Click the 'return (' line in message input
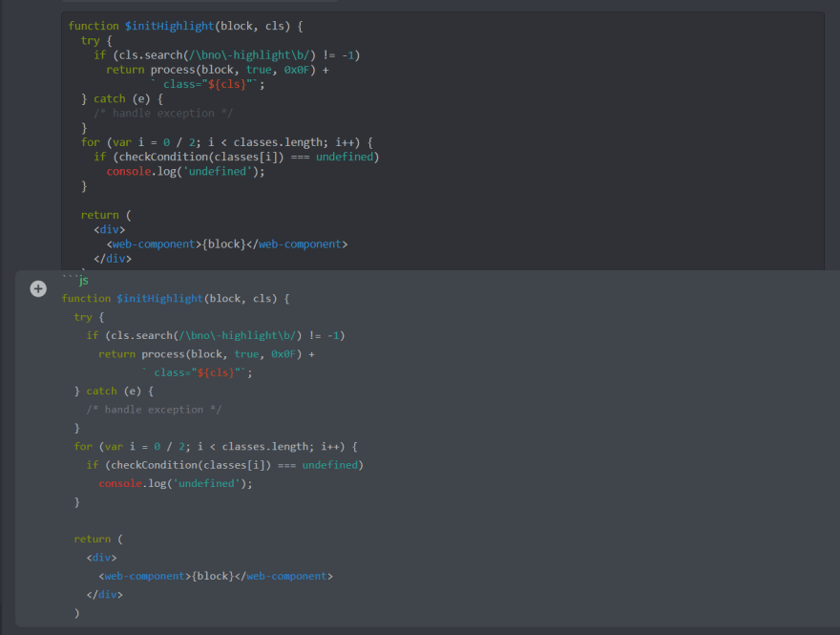The image size is (840, 635). 98,540
